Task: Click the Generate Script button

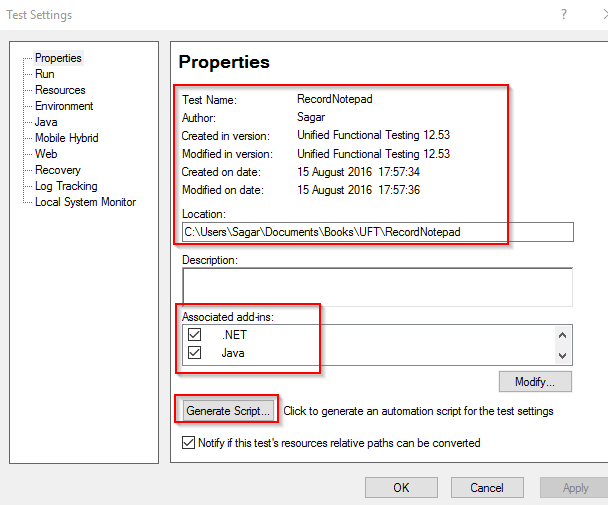Action: click(228, 411)
